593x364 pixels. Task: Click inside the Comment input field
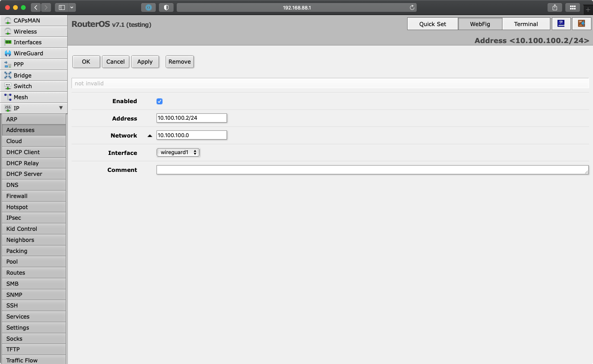(x=356, y=170)
